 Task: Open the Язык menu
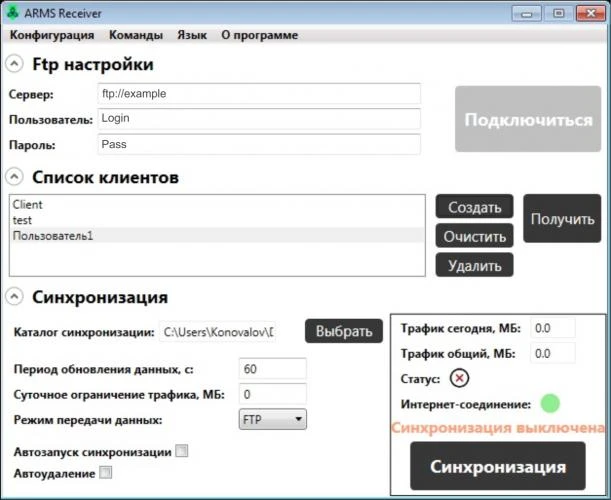pos(192,35)
